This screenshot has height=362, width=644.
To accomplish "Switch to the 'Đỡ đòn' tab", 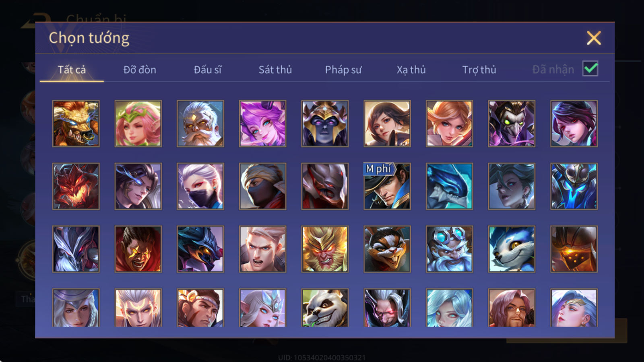I will tap(140, 70).
